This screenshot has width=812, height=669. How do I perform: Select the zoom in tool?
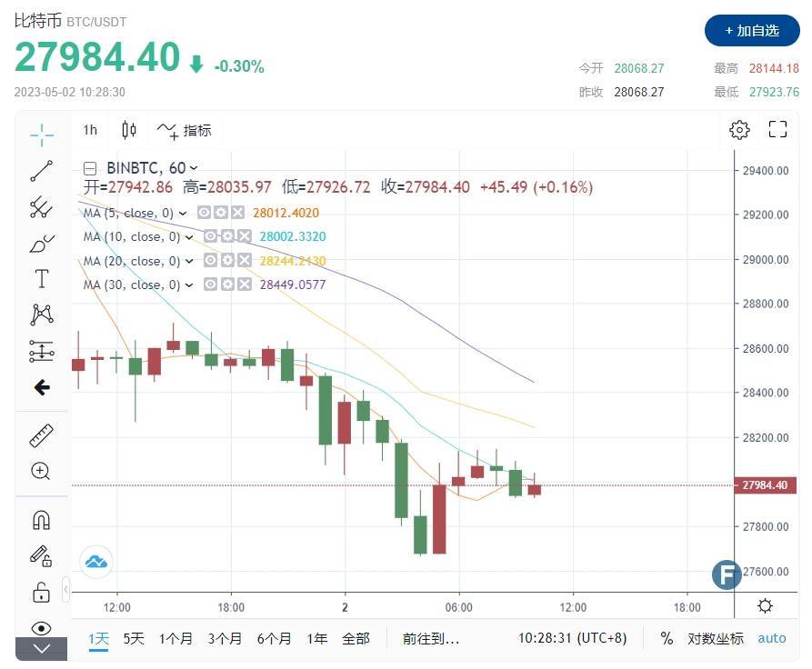(42, 471)
